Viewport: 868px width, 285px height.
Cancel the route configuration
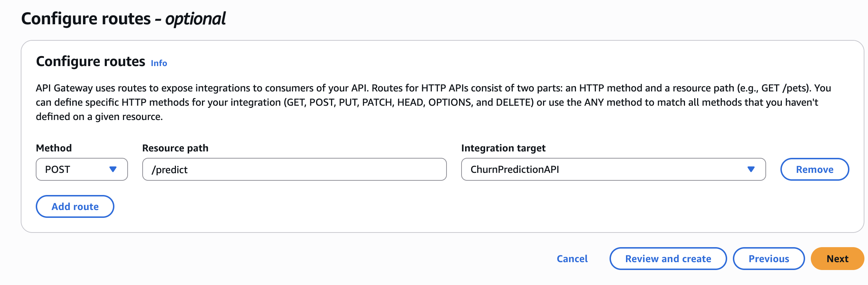(x=572, y=259)
